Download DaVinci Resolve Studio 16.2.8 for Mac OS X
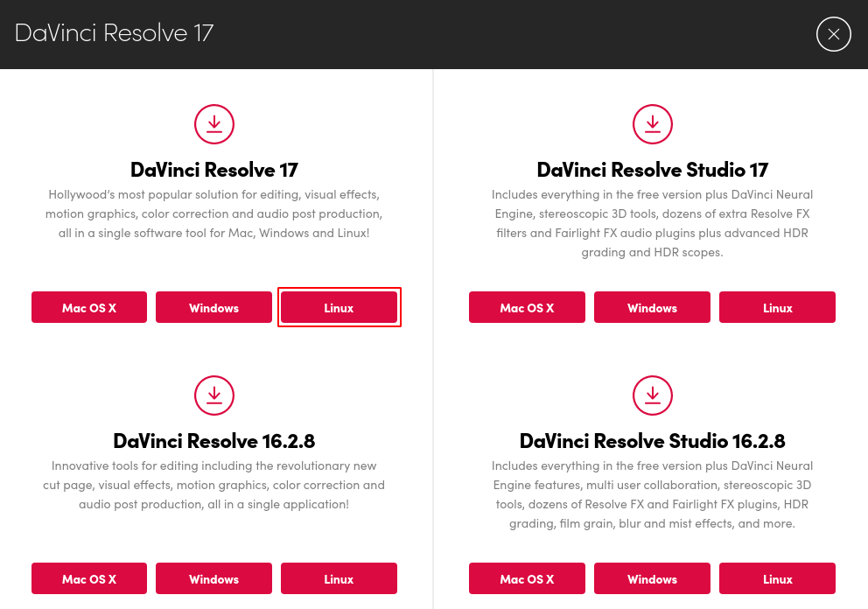The width and height of the screenshot is (868, 609). [x=527, y=578]
